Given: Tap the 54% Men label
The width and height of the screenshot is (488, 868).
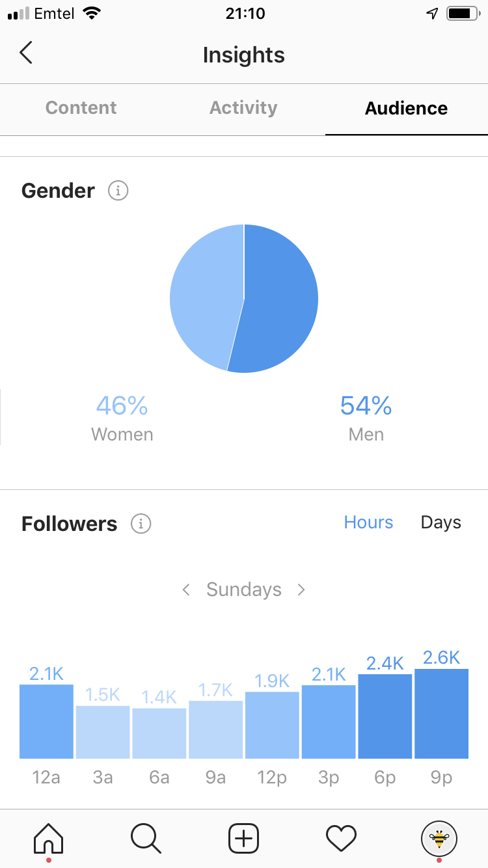Looking at the screenshot, I should pyautogui.click(x=366, y=418).
